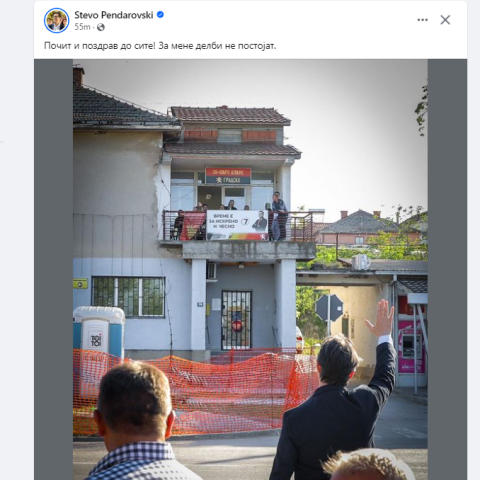This screenshot has width=480, height=480.
Task: Click the man in checkered shirt
Action: 135,422
